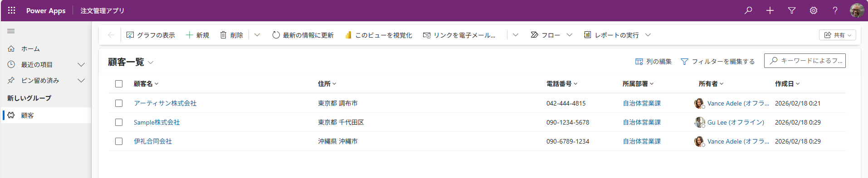
Task: Open the 所有者 column header menu
Action: tap(711, 84)
